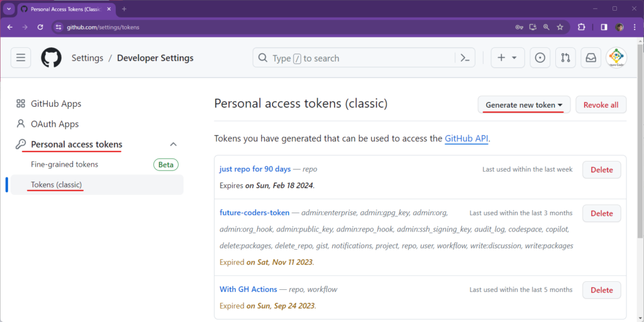
Task: Click the browser back arrow
Action: (x=10, y=27)
